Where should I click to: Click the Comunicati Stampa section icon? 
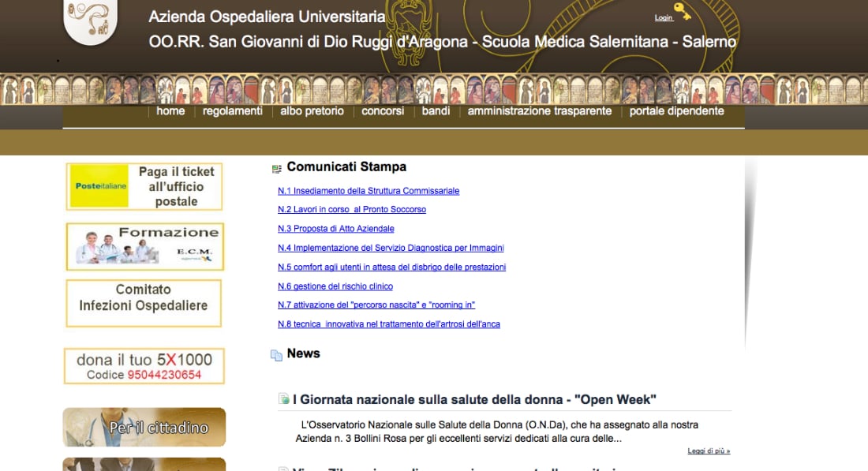click(x=276, y=168)
